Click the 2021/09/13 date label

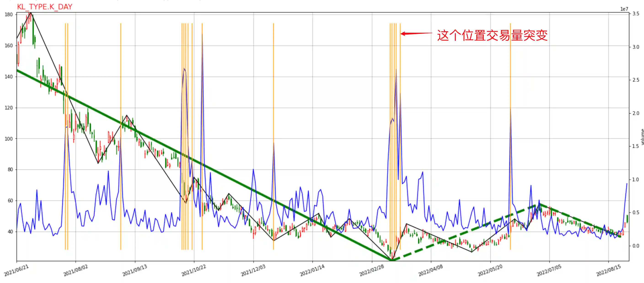[x=135, y=270]
